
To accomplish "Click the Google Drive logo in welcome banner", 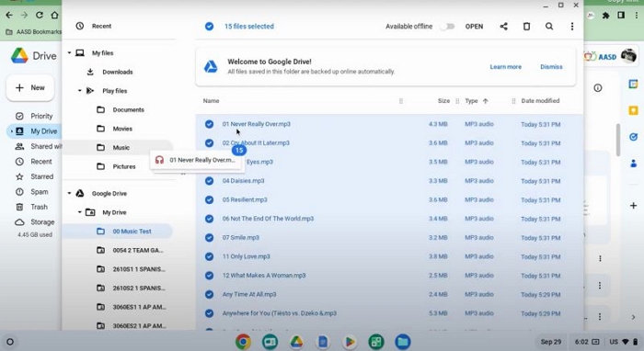I will [x=211, y=66].
